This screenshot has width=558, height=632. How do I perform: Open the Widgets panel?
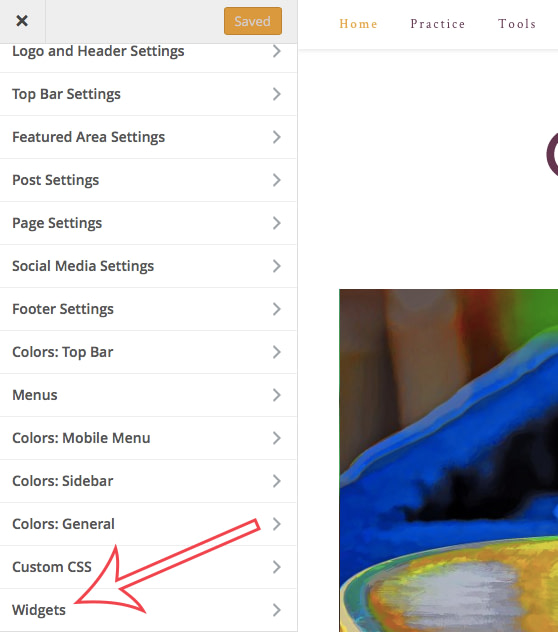pos(148,610)
